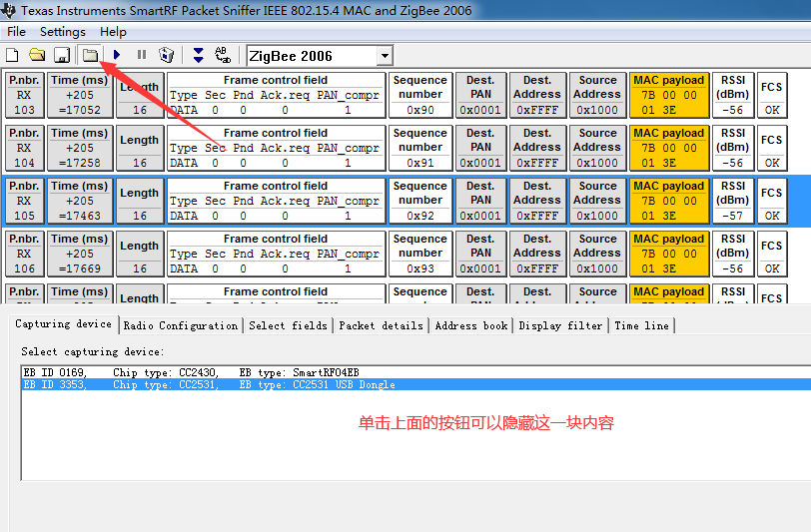
Task: Switch to the Select fields tab
Action: point(288,325)
